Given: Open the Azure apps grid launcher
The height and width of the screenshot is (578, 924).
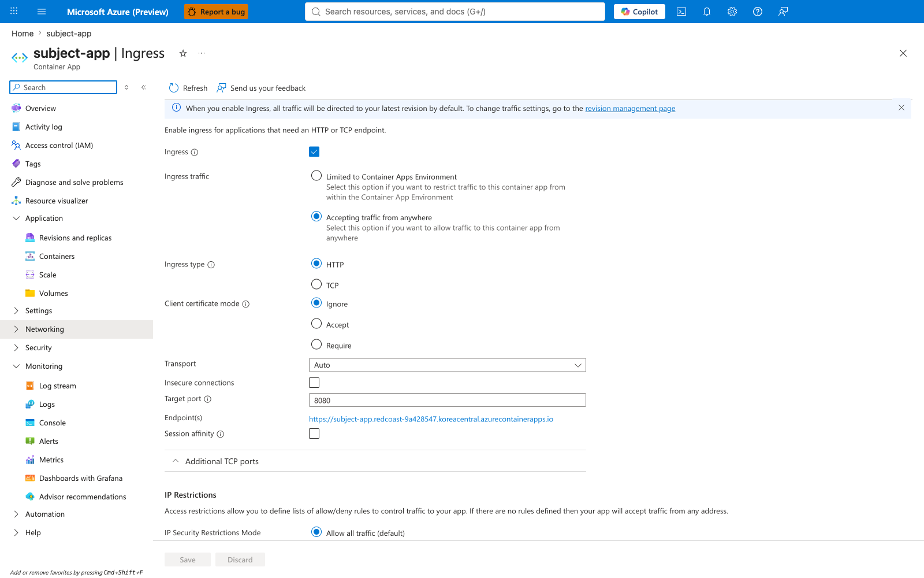Looking at the screenshot, I should 14,12.
